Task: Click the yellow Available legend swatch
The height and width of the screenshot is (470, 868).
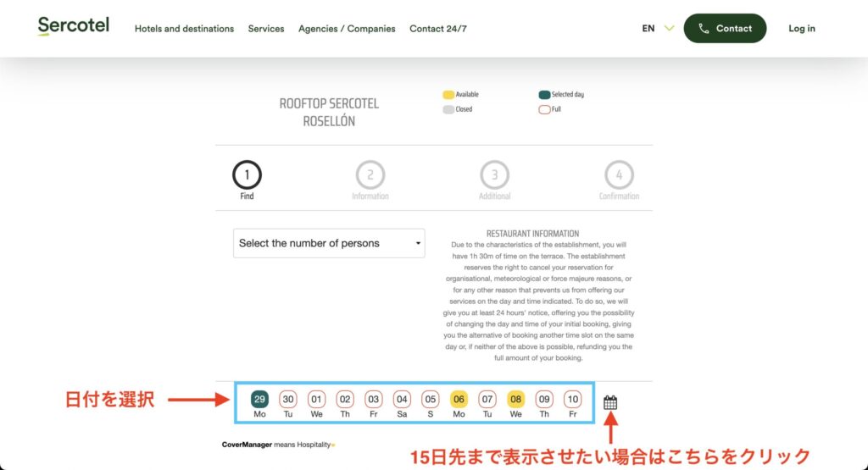Action: pos(448,95)
